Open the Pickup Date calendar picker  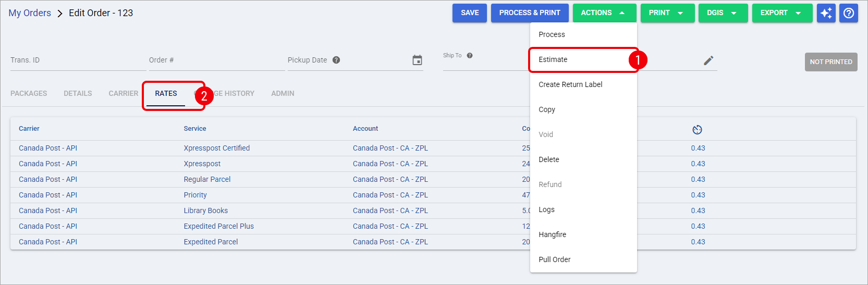pyautogui.click(x=417, y=60)
